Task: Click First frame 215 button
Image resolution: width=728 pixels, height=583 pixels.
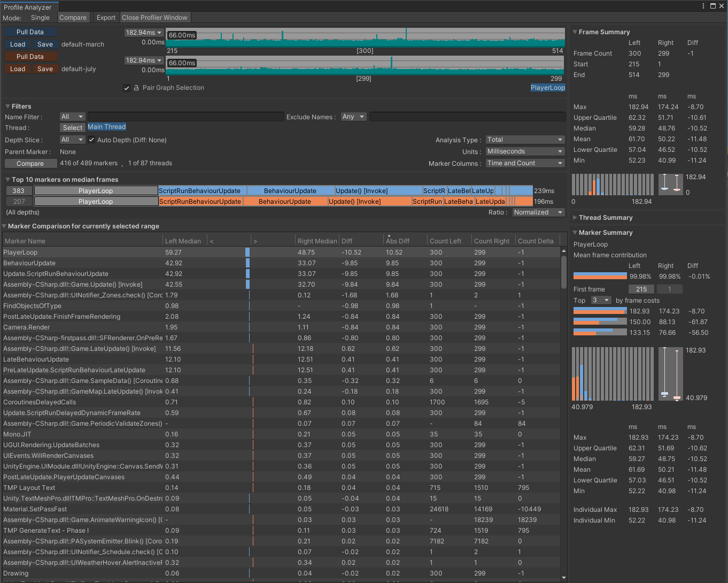Action: pyautogui.click(x=641, y=289)
